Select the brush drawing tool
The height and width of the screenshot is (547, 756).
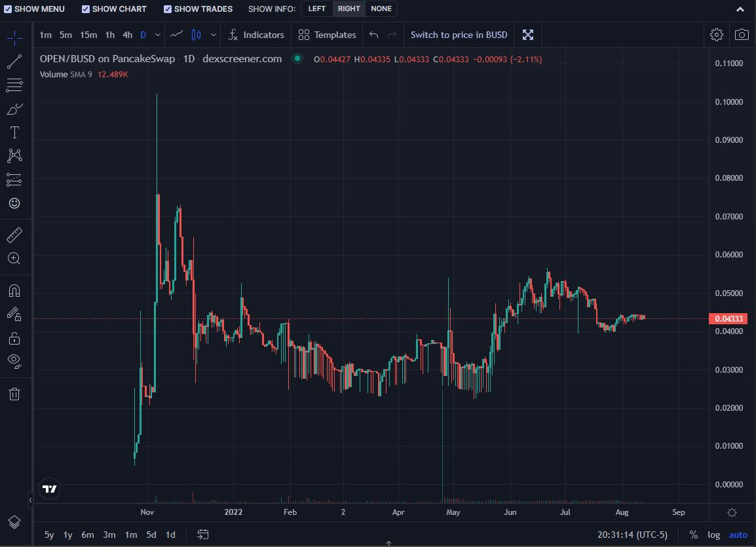[x=14, y=109]
